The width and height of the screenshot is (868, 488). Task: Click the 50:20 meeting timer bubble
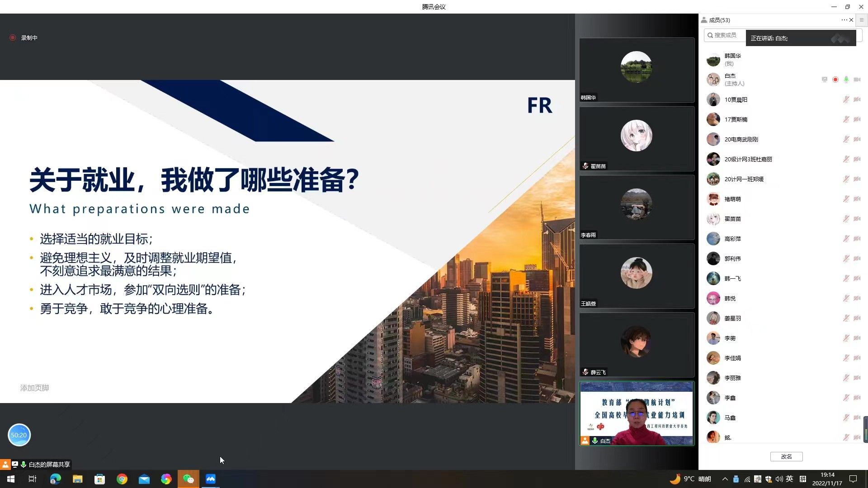pyautogui.click(x=19, y=435)
